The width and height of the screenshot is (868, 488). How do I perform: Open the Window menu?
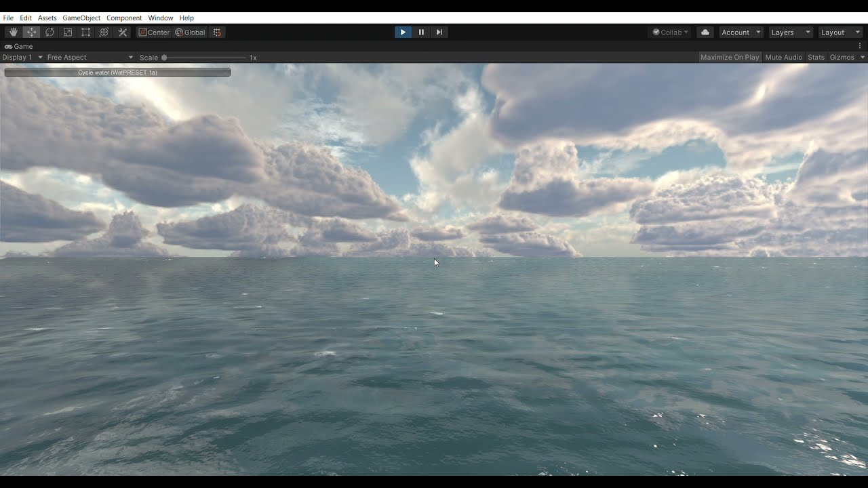point(161,18)
